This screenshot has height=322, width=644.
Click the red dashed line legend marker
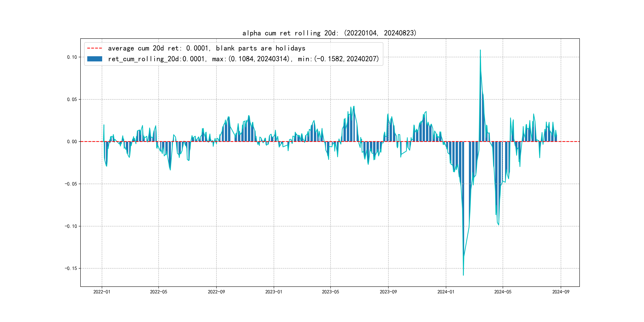click(x=94, y=48)
